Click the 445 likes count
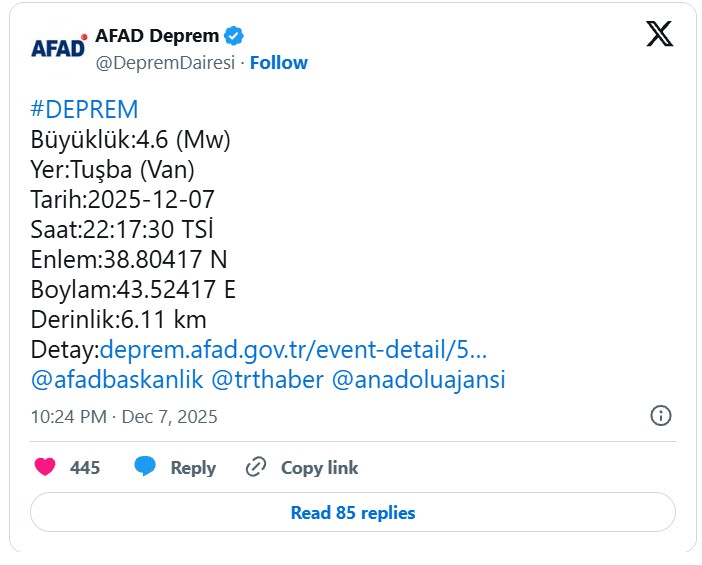 tap(85, 467)
